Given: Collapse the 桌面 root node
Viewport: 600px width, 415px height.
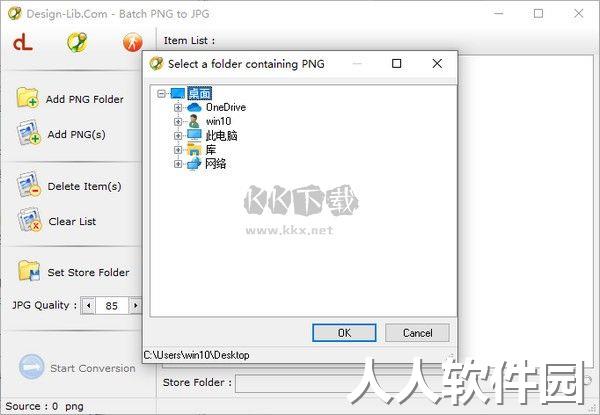Looking at the screenshot, I should 161,94.
